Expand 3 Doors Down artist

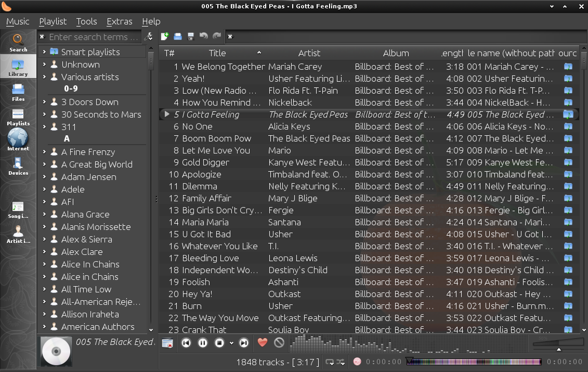pyautogui.click(x=44, y=102)
